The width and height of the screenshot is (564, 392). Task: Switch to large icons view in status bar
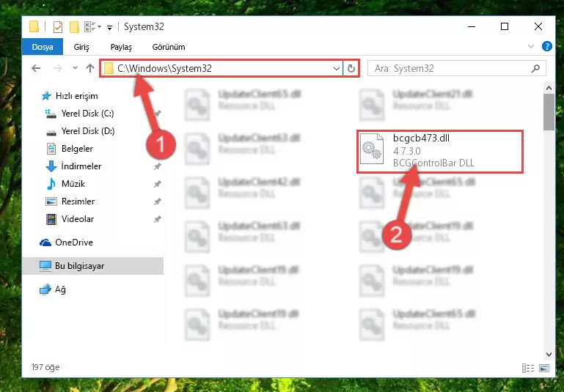point(544,368)
